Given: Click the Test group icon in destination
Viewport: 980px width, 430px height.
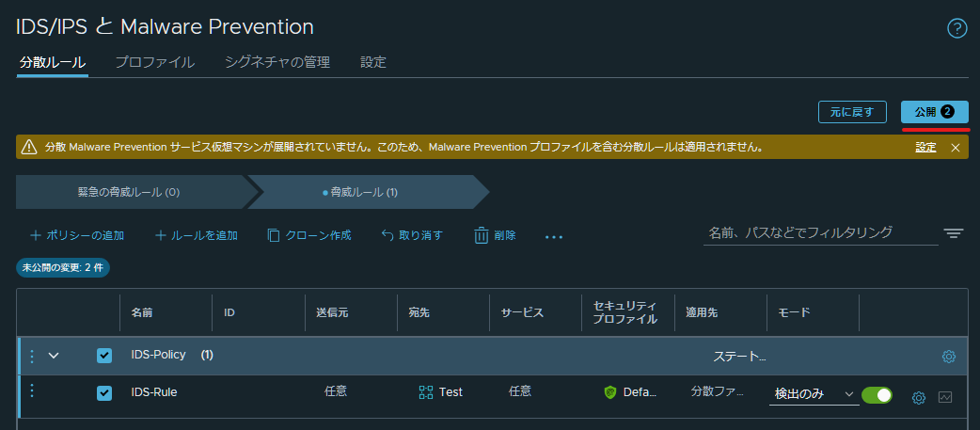Looking at the screenshot, I should pos(426,392).
